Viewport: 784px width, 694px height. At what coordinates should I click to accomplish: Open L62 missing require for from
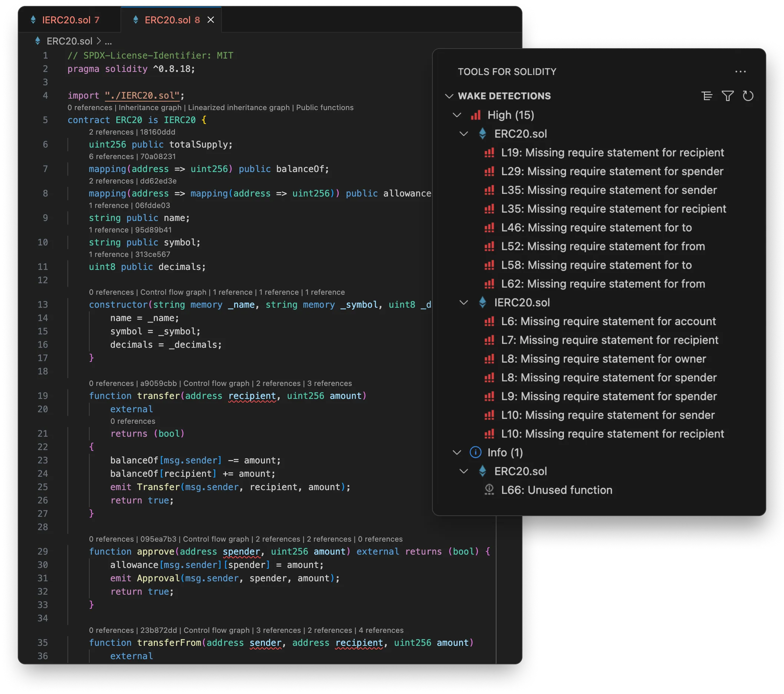[602, 284]
